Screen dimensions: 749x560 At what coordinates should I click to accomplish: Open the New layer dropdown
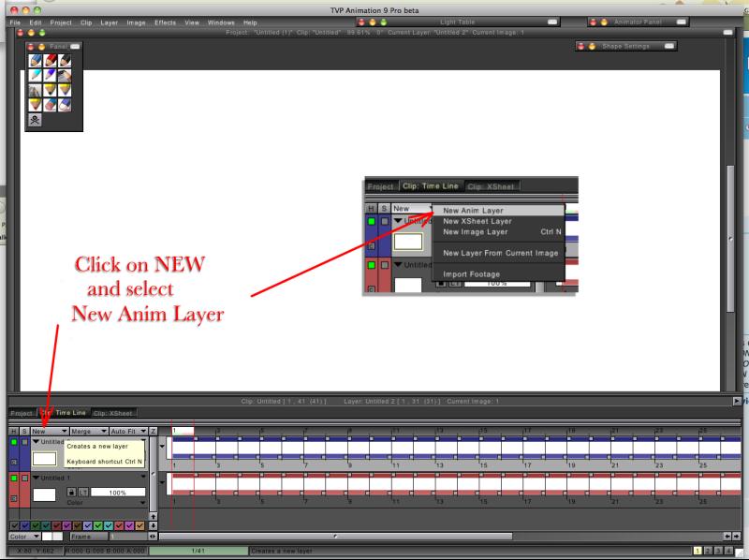click(50, 431)
